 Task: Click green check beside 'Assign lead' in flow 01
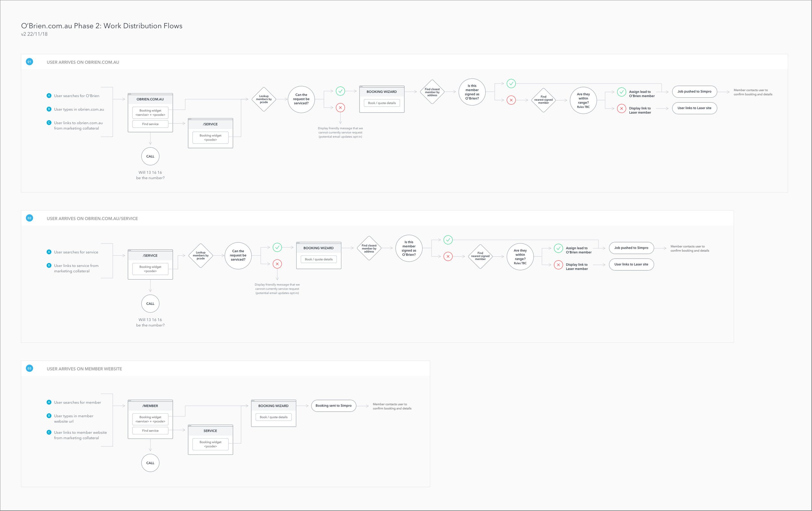click(x=621, y=92)
